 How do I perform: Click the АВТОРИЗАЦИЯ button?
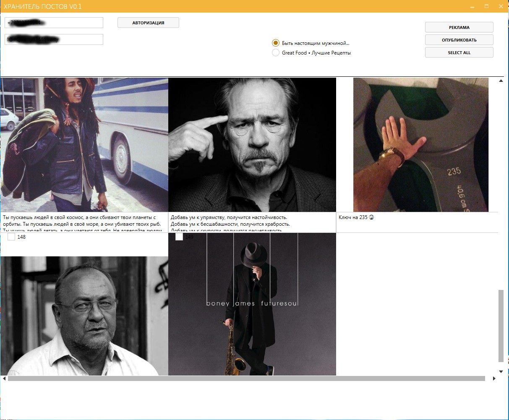148,23
